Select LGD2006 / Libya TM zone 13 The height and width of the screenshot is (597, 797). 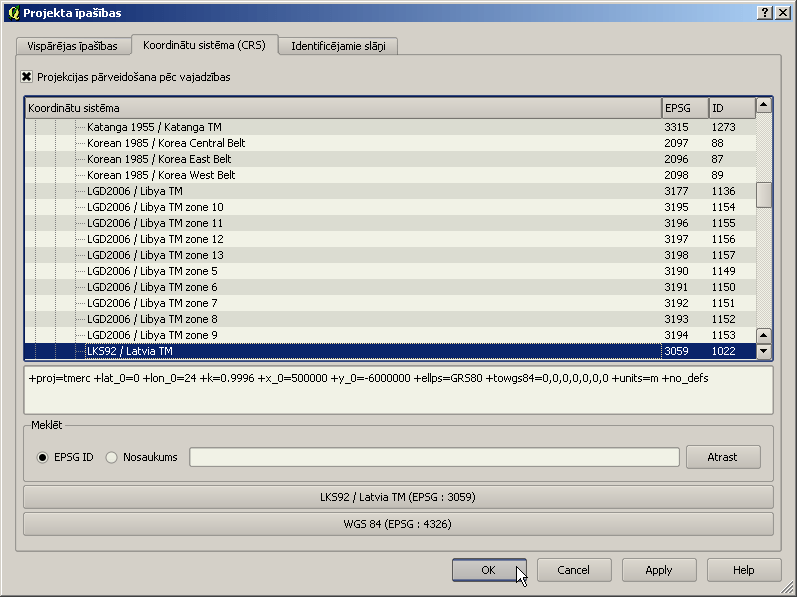pos(390,255)
